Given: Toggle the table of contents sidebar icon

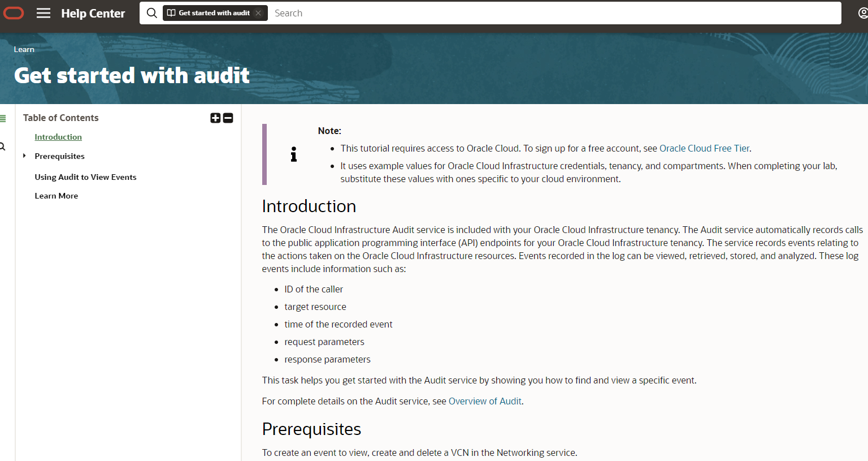Looking at the screenshot, I should tap(3, 119).
